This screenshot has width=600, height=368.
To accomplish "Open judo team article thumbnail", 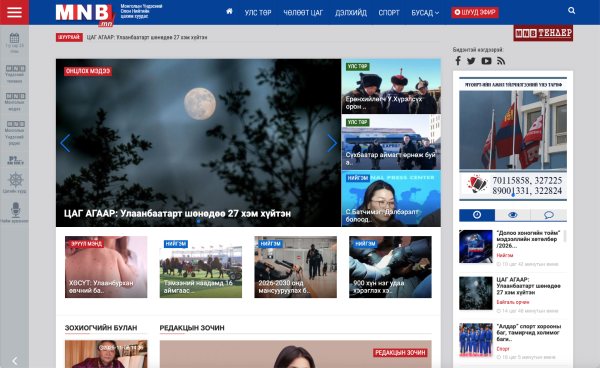I will point(476,340).
